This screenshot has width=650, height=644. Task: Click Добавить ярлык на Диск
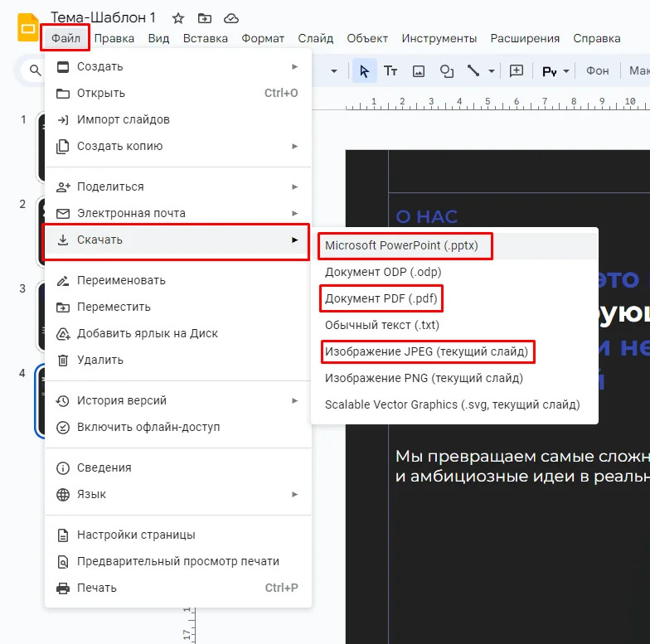pos(177,333)
